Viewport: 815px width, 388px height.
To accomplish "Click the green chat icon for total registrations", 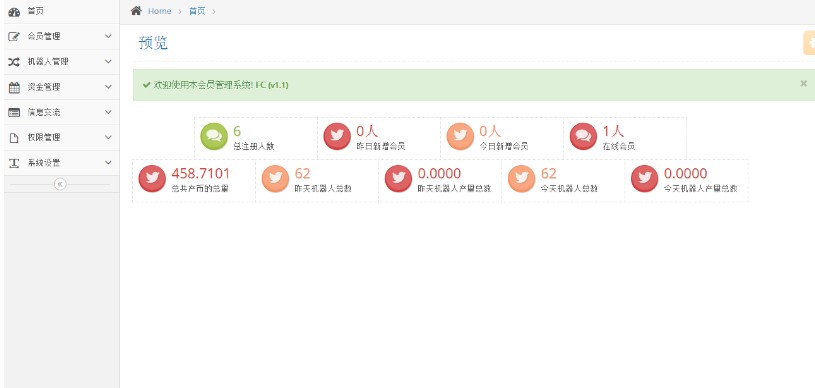I will tap(214, 136).
